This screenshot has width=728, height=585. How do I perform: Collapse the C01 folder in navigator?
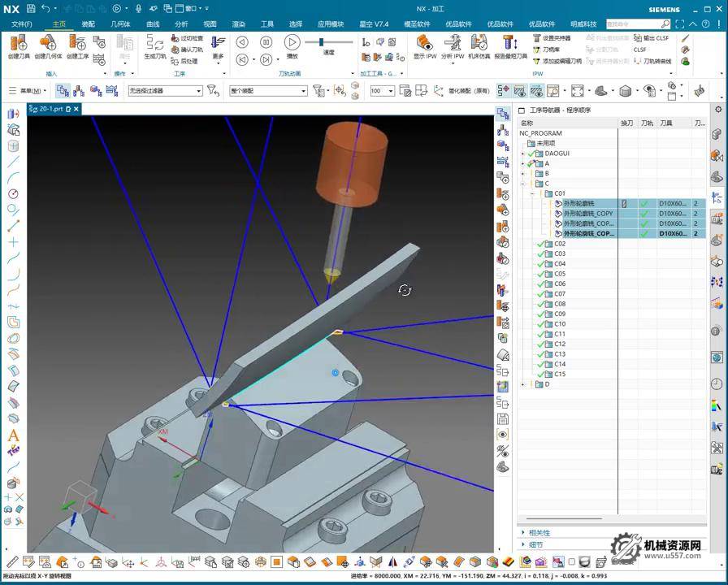532,193
